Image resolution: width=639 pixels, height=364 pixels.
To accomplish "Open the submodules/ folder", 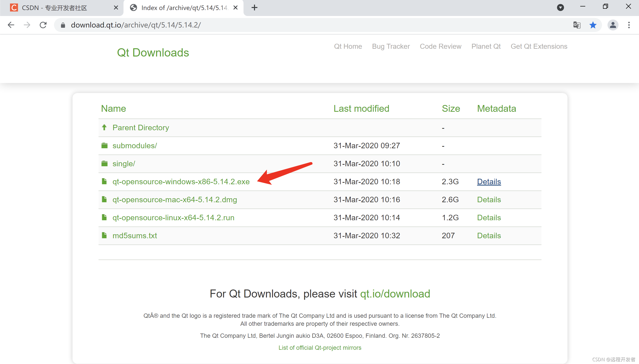I will tap(135, 146).
